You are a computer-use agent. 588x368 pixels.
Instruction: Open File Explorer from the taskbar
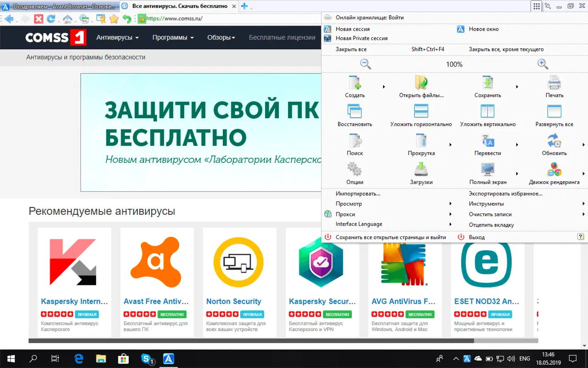point(101,359)
